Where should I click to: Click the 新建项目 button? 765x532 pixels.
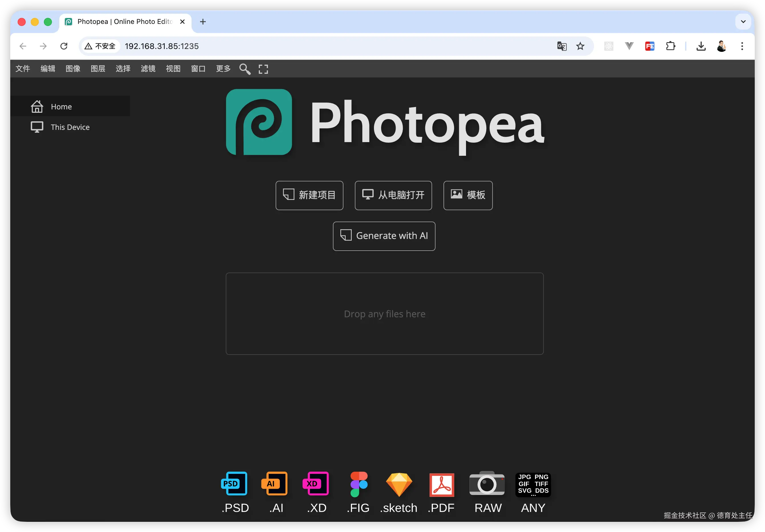pyautogui.click(x=309, y=195)
